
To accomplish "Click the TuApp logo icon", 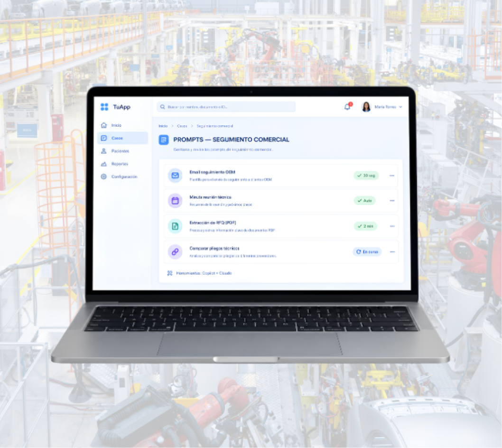I will (104, 107).
